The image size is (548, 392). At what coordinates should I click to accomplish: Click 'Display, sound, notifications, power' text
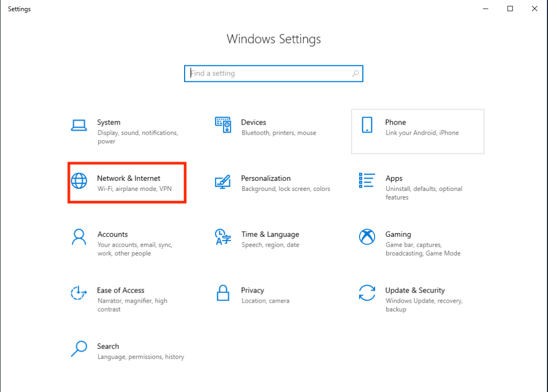(138, 137)
